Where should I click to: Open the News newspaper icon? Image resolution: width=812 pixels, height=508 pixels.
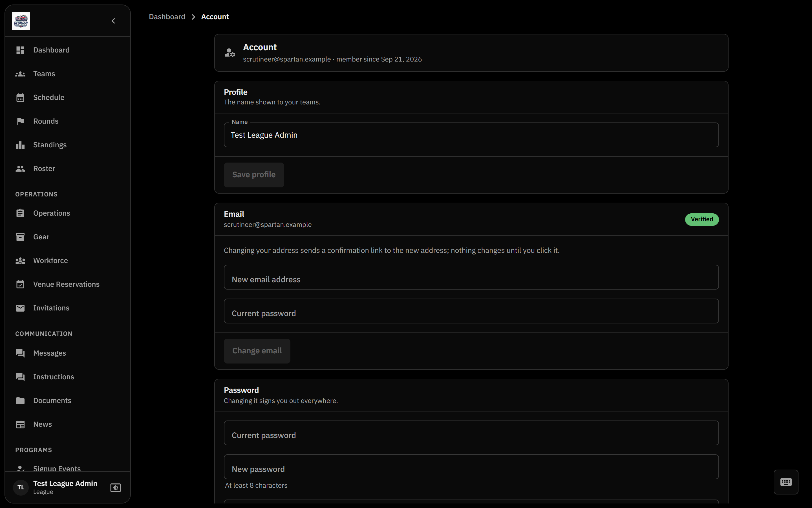(20, 424)
